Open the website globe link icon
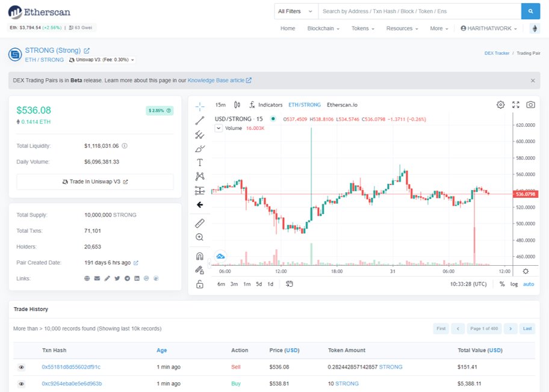Screen dimensions: 549x392 point(87,278)
